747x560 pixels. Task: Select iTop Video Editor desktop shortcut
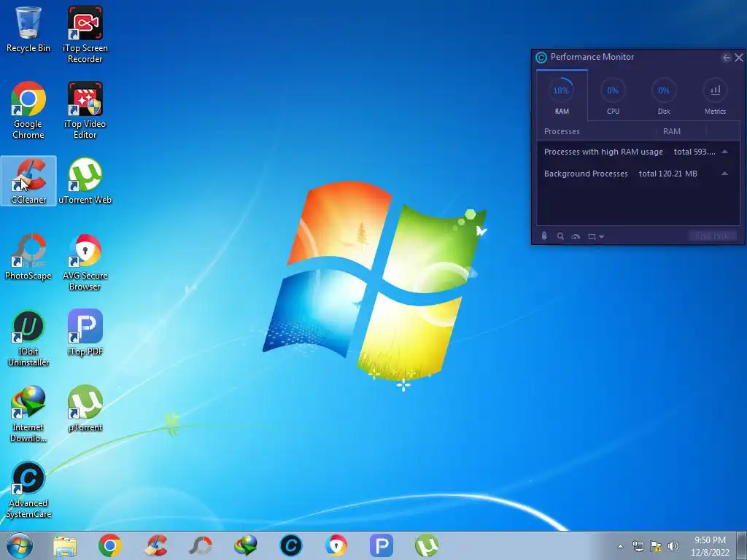click(85, 110)
